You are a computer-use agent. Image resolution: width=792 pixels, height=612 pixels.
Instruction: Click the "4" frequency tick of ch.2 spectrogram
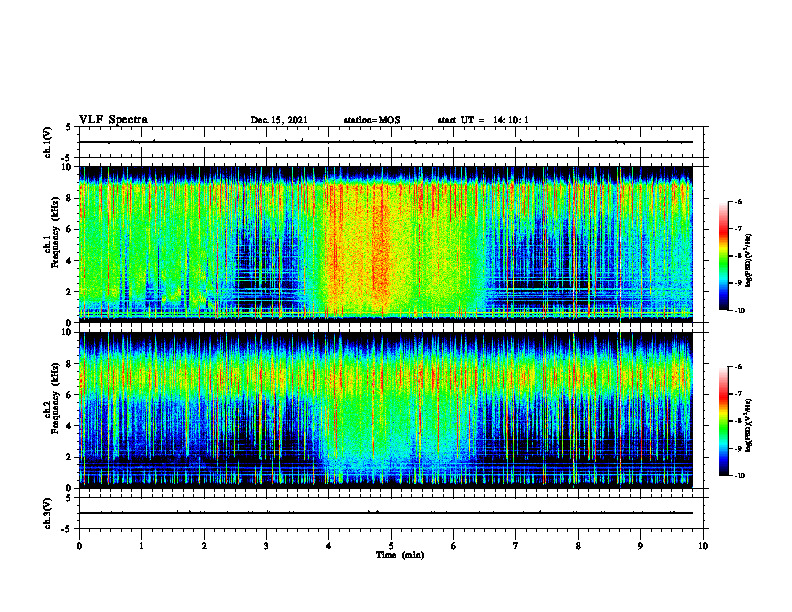(x=70, y=426)
